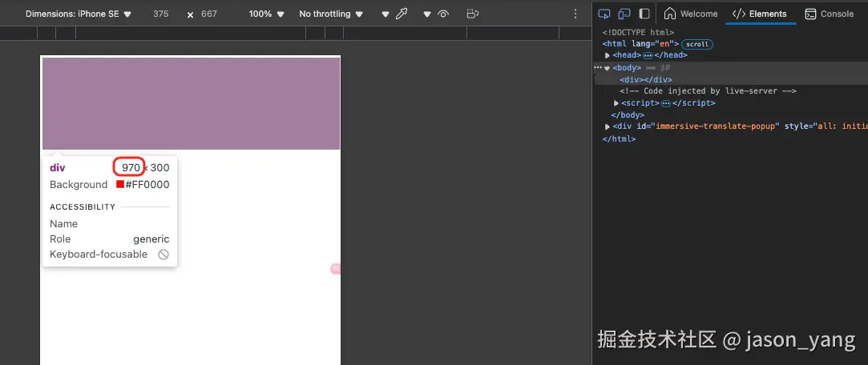Click the eyedropper media feature icon

[402, 14]
